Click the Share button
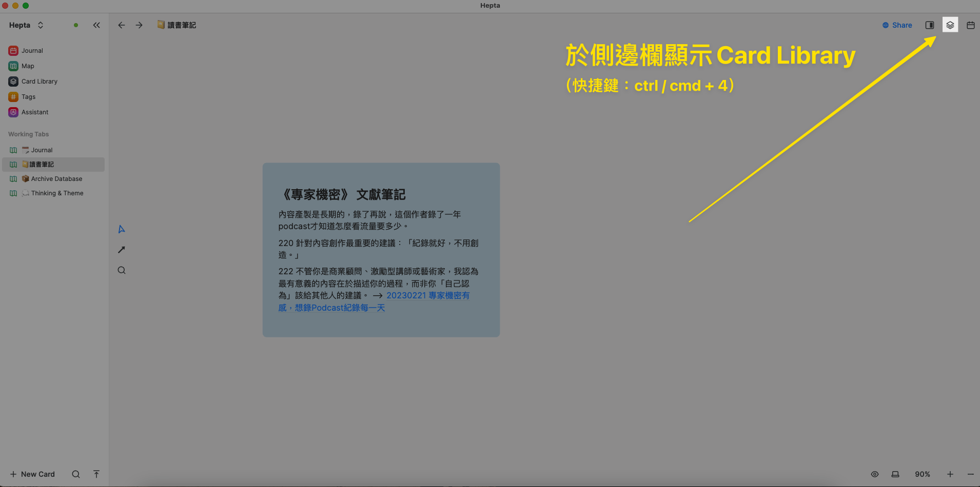 point(897,25)
